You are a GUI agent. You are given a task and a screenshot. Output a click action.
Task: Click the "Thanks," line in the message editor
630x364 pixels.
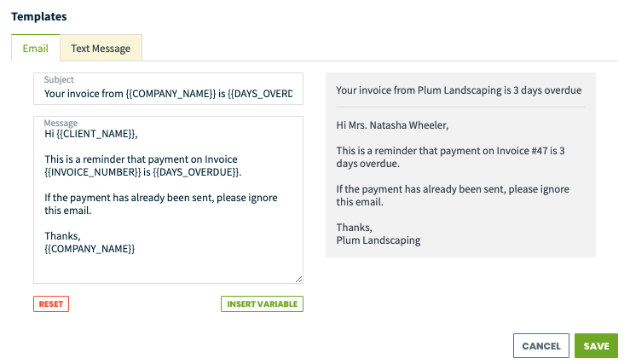[x=62, y=236]
